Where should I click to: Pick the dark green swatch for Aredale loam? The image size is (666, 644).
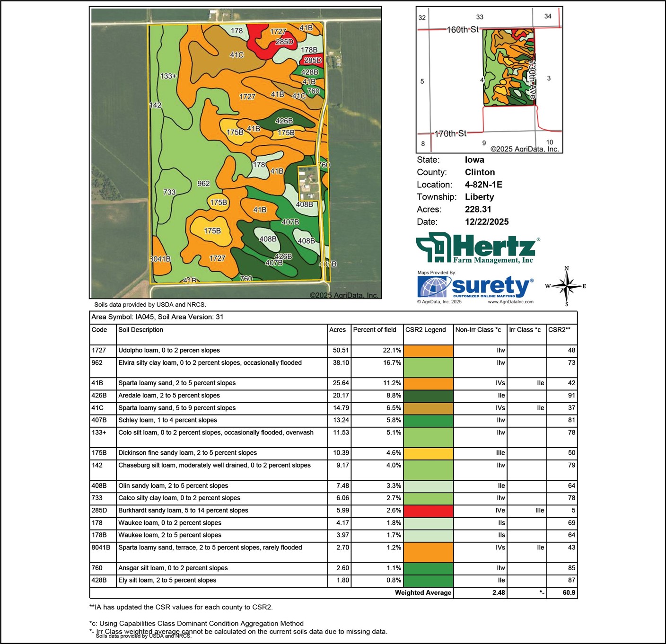point(429,396)
